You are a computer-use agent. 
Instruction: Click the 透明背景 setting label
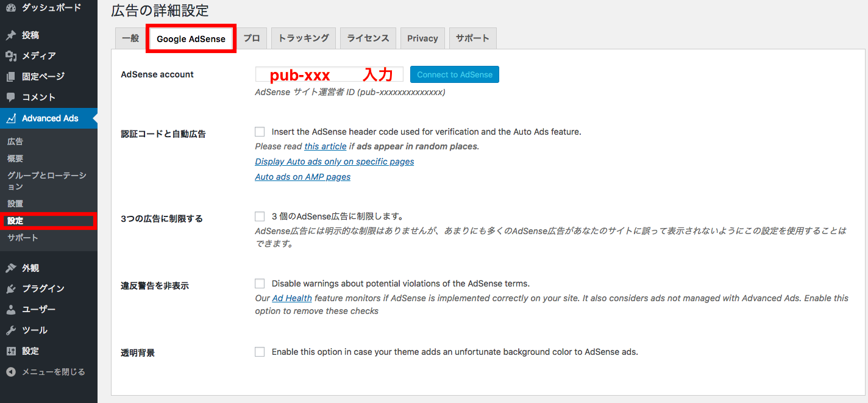click(x=138, y=352)
